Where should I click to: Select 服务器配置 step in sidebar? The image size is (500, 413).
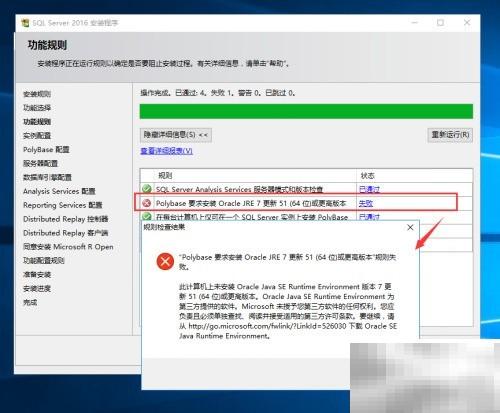(40, 163)
